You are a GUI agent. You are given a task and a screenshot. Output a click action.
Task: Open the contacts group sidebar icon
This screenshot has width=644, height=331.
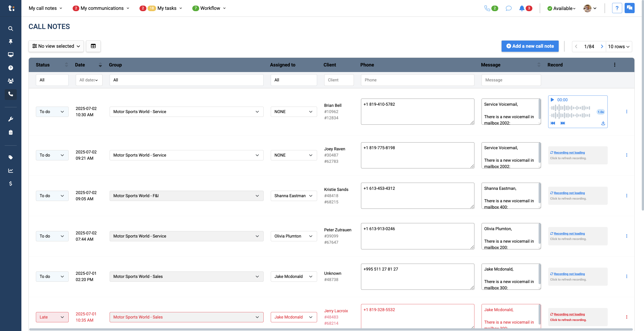click(10, 81)
